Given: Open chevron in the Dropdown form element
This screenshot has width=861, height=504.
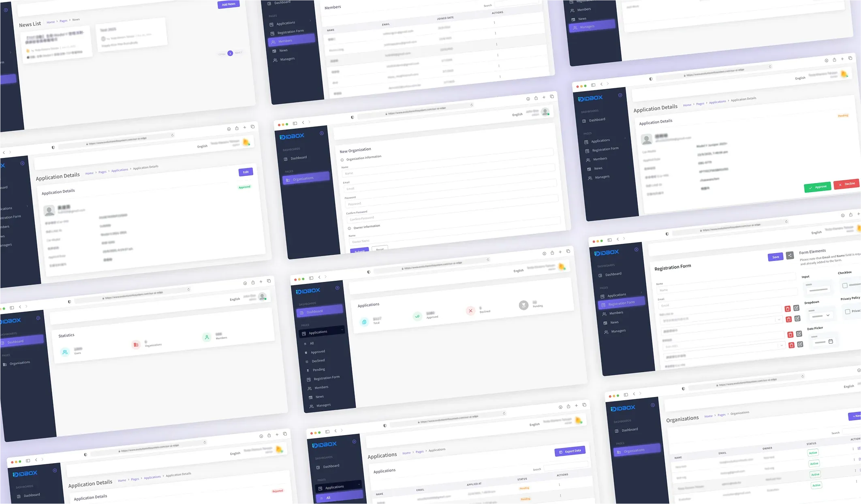Looking at the screenshot, I should click(x=828, y=315).
